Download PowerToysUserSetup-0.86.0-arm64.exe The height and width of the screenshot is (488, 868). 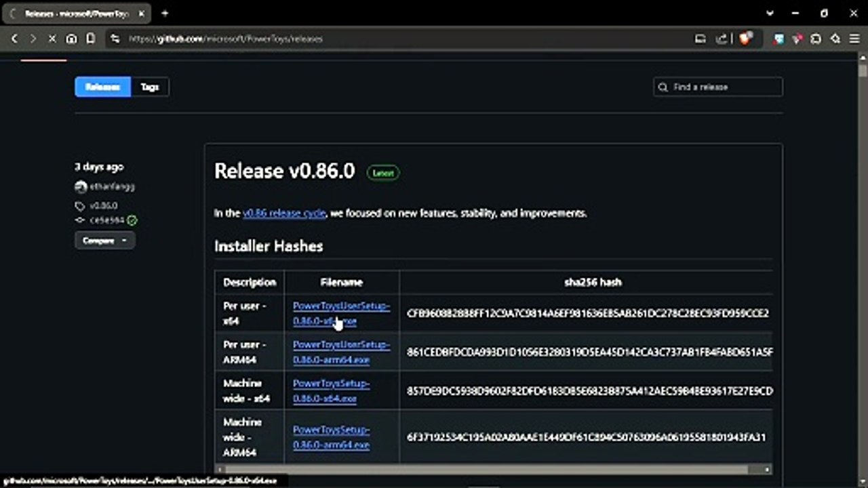pyautogui.click(x=341, y=352)
